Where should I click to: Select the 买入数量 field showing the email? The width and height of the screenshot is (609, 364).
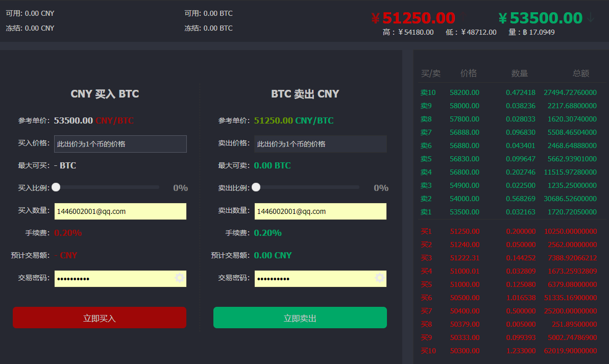[120, 211]
